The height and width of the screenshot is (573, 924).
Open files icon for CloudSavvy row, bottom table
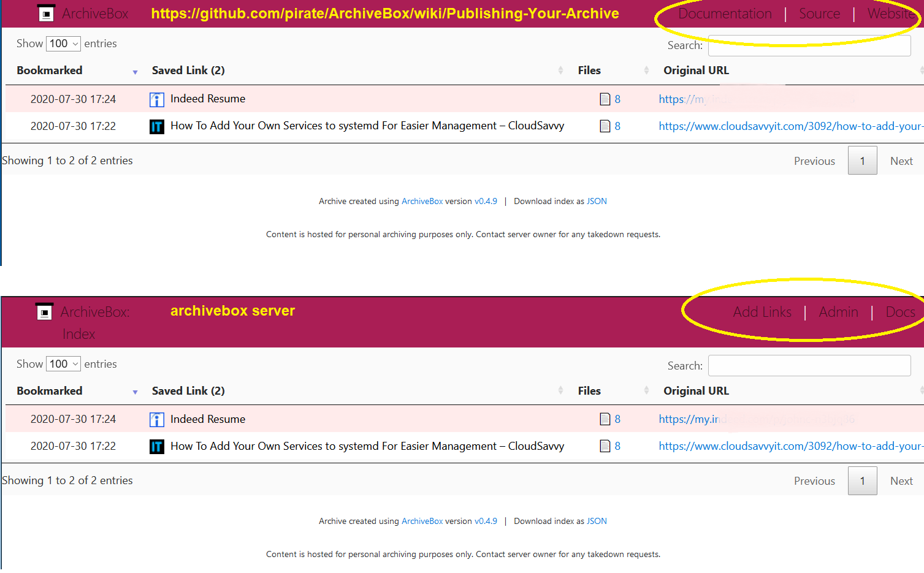pyautogui.click(x=605, y=446)
